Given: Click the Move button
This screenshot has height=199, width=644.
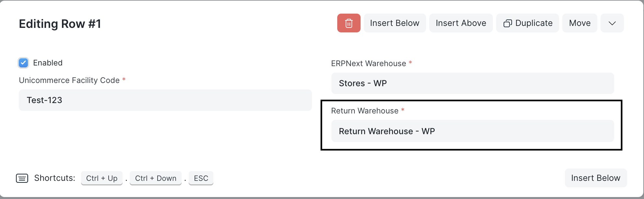Looking at the screenshot, I should click(579, 23).
